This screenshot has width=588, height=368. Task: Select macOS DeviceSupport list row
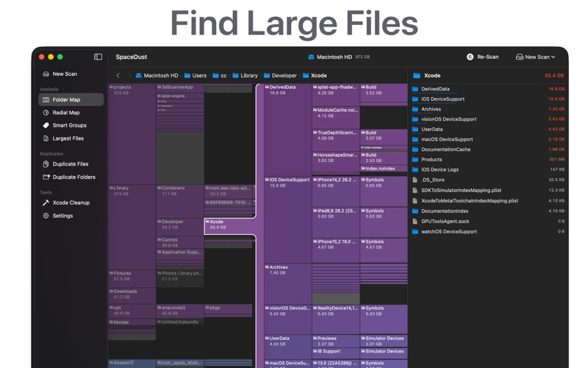pos(488,139)
